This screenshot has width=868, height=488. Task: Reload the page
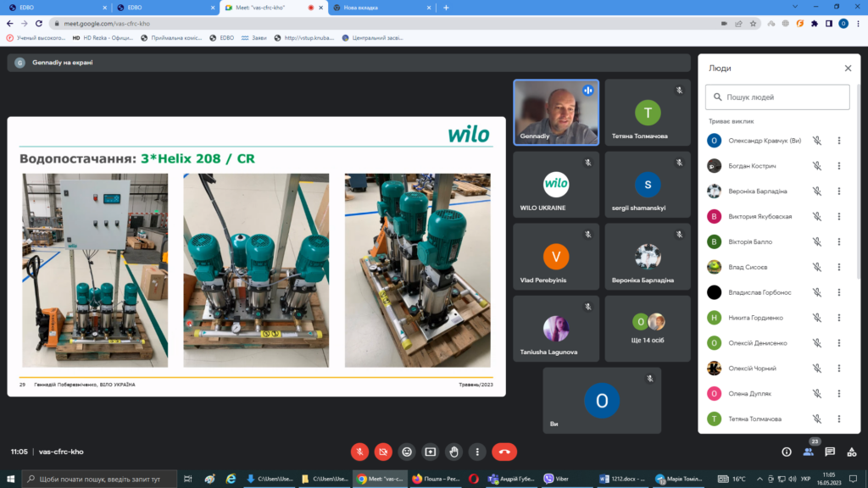39,24
